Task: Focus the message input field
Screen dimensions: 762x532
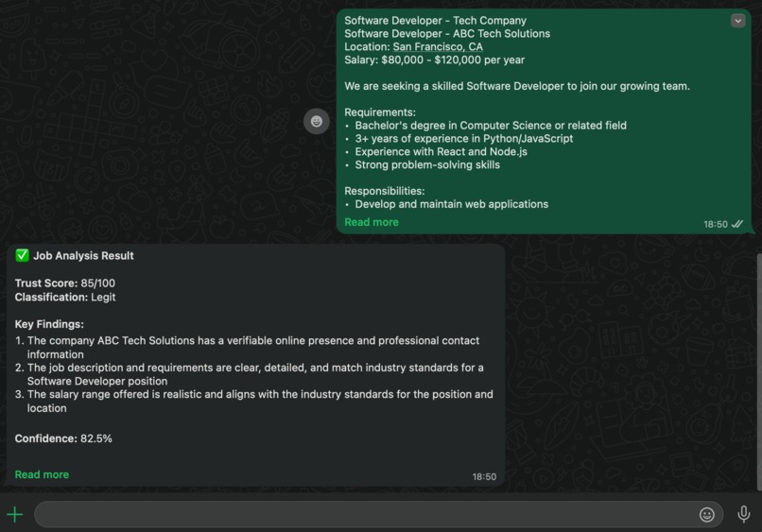Action: click(x=378, y=514)
